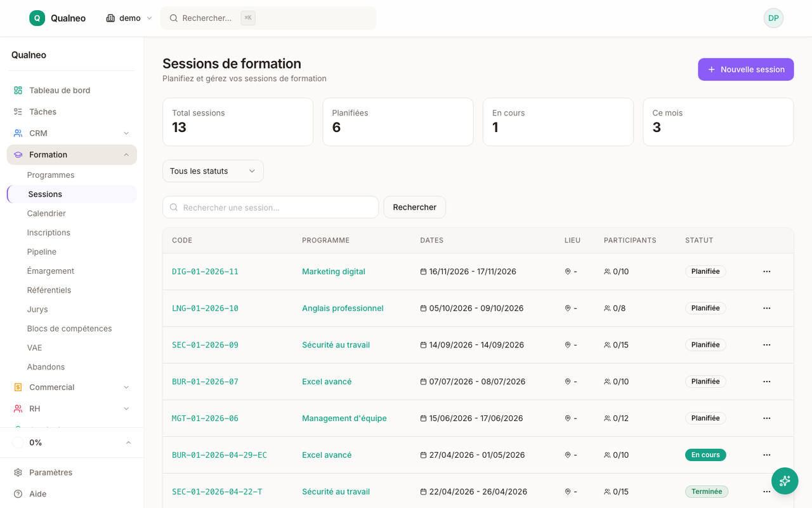812x508 pixels.
Task: Click the Total sessions card
Action: tap(238, 122)
